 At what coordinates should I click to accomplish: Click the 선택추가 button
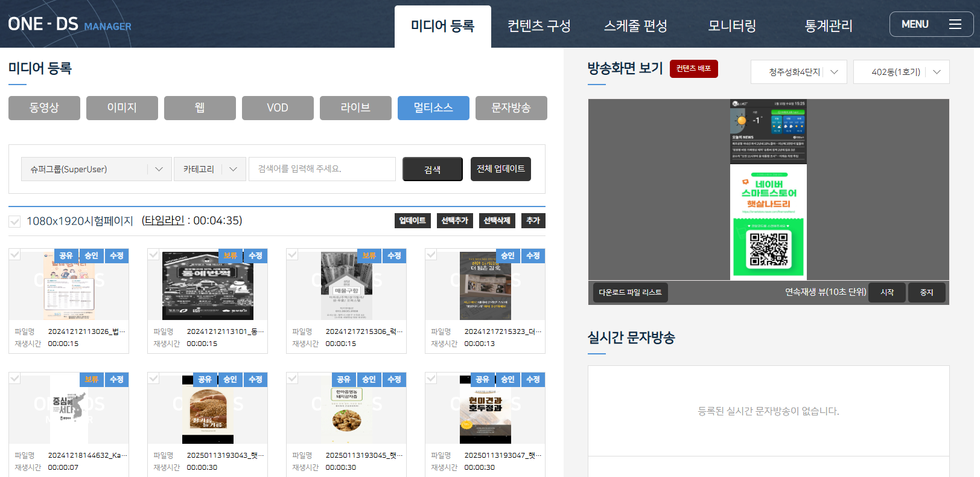(455, 220)
